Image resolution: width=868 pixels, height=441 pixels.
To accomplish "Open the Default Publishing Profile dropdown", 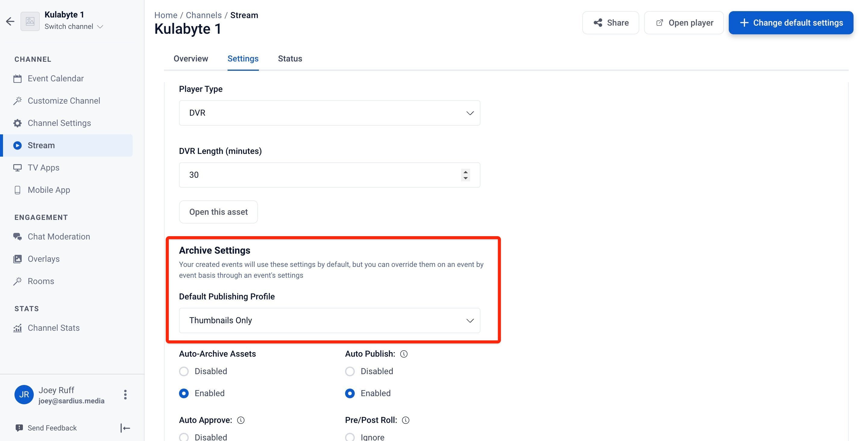I will coord(329,321).
